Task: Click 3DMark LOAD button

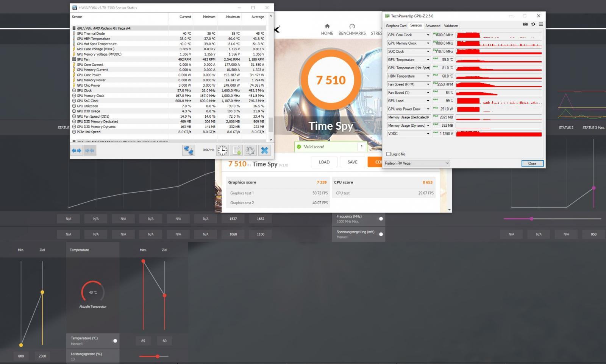Action: (x=324, y=162)
